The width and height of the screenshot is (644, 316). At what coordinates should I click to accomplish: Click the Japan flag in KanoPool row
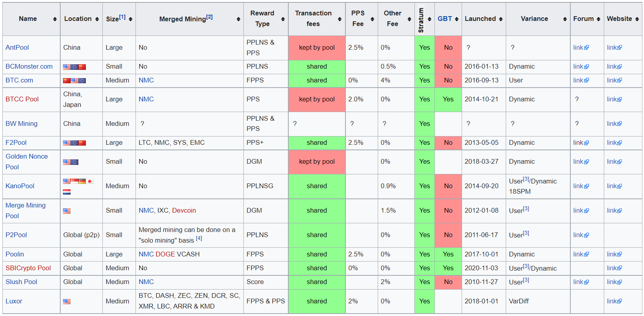tap(90, 181)
